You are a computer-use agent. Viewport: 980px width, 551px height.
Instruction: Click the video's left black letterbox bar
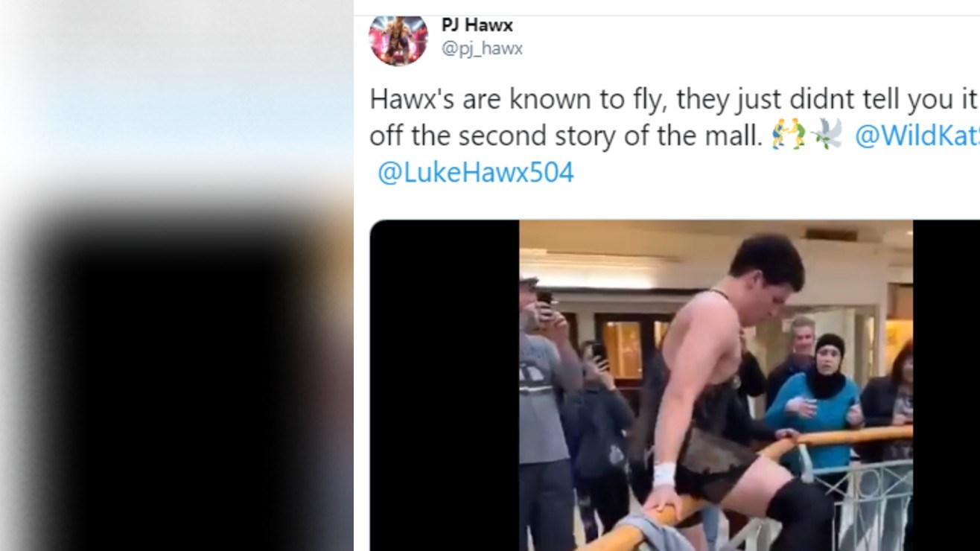click(445, 386)
